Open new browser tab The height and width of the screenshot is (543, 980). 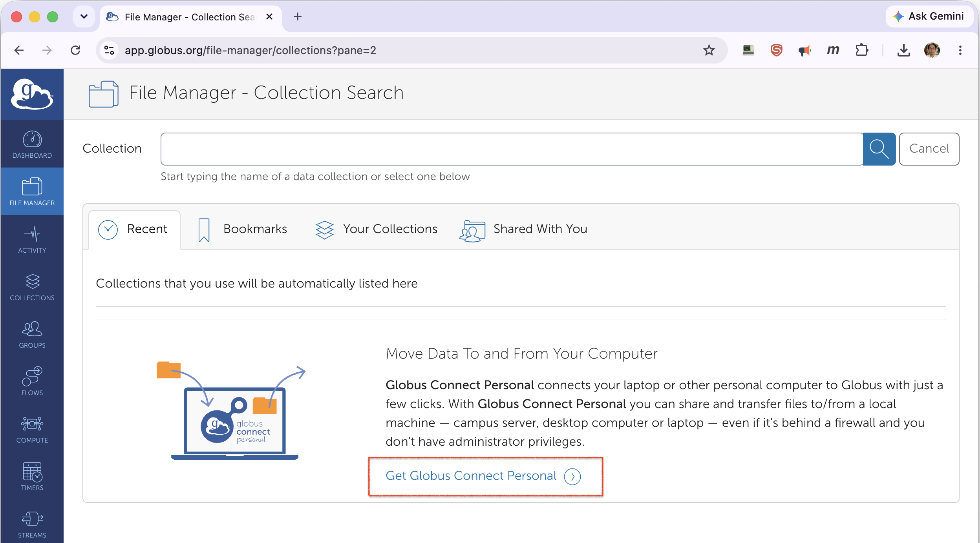pyautogui.click(x=298, y=16)
